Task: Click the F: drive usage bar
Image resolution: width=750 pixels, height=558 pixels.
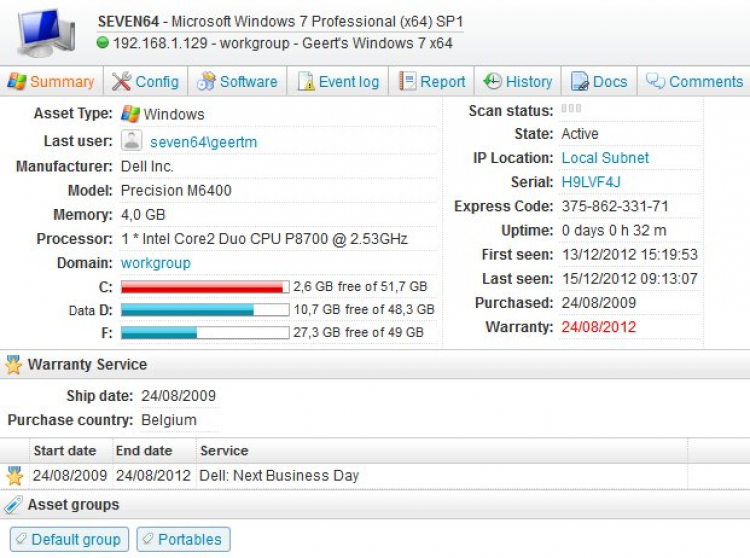Action: click(x=205, y=332)
